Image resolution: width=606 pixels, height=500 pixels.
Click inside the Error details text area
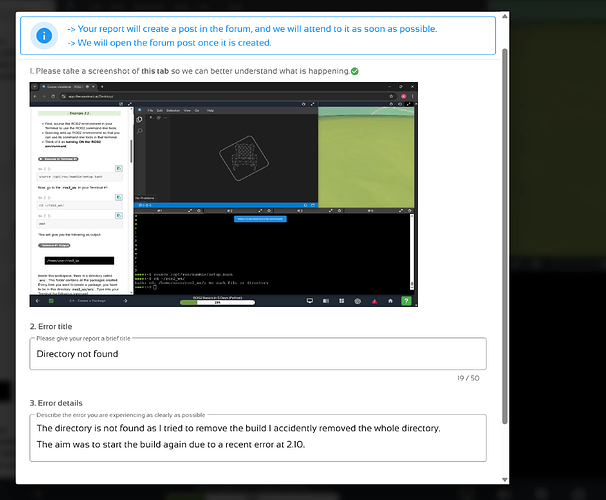[x=258, y=438]
